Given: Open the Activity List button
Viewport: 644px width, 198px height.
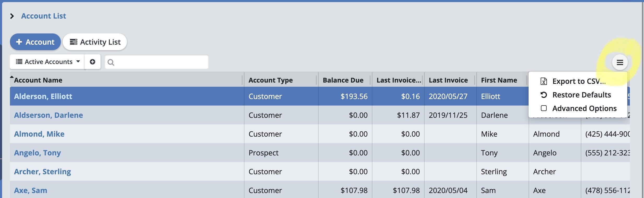Looking at the screenshot, I should [95, 42].
